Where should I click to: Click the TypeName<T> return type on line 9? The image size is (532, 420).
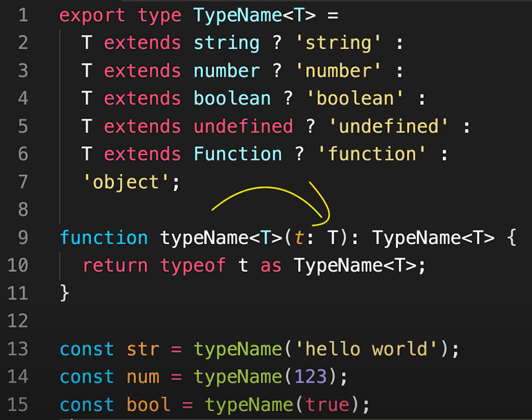pyautogui.click(x=433, y=238)
